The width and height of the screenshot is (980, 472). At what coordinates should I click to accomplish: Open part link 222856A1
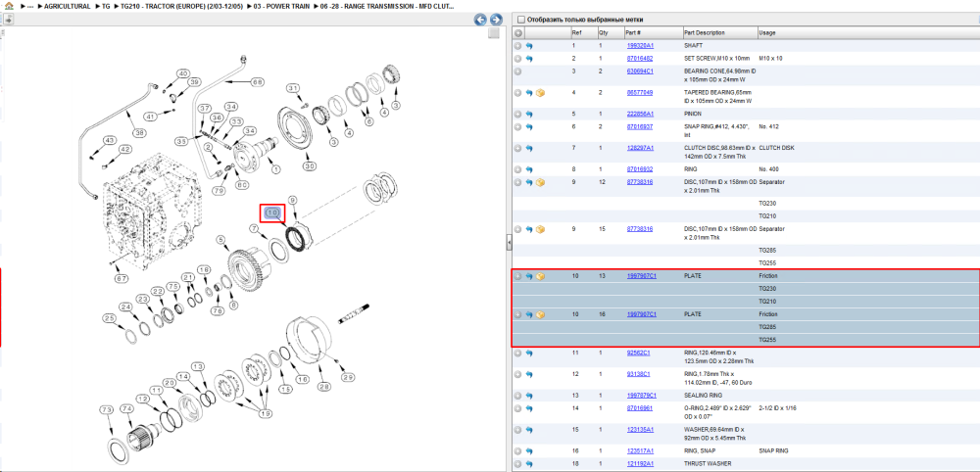coord(640,114)
